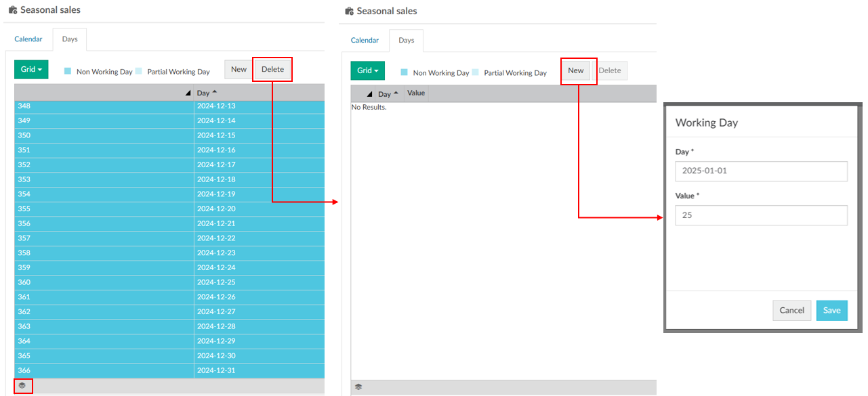The image size is (868, 396).
Task: Click the black triangle icon in the populated grid header
Action: click(188, 93)
